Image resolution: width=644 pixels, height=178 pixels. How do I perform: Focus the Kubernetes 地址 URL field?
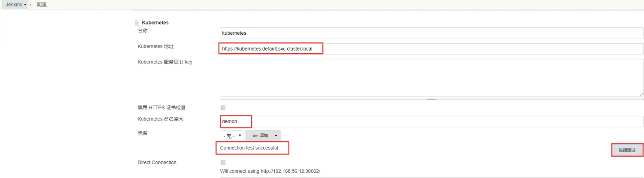[431, 49]
